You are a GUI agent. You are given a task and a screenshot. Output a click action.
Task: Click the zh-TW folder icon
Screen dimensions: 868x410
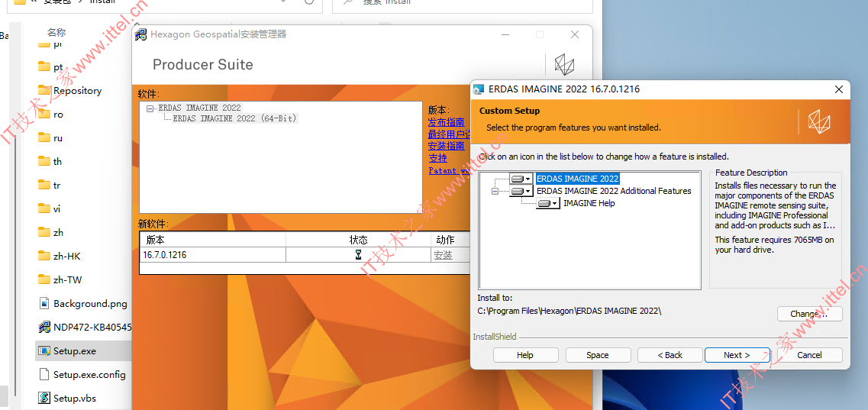point(44,279)
